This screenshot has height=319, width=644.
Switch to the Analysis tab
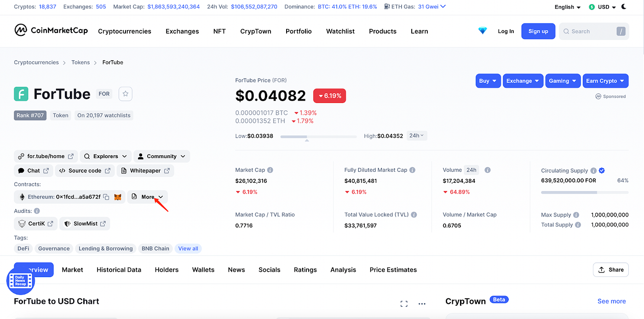pyautogui.click(x=343, y=270)
